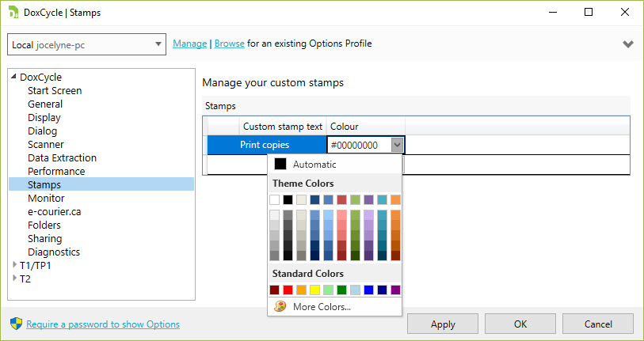The height and width of the screenshot is (341, 644).
Task: Click the Browse link
Action: point(229,44)
